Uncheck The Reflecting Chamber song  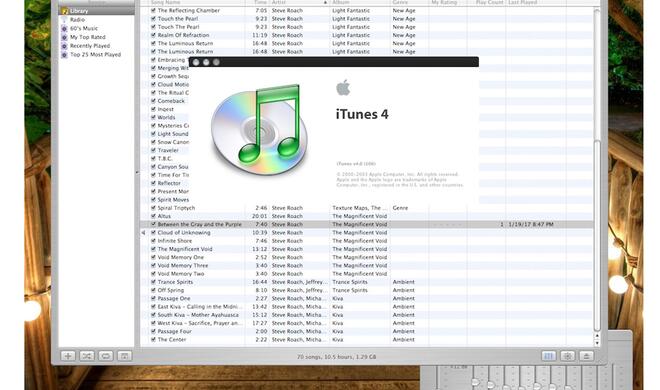coord(153,11)
